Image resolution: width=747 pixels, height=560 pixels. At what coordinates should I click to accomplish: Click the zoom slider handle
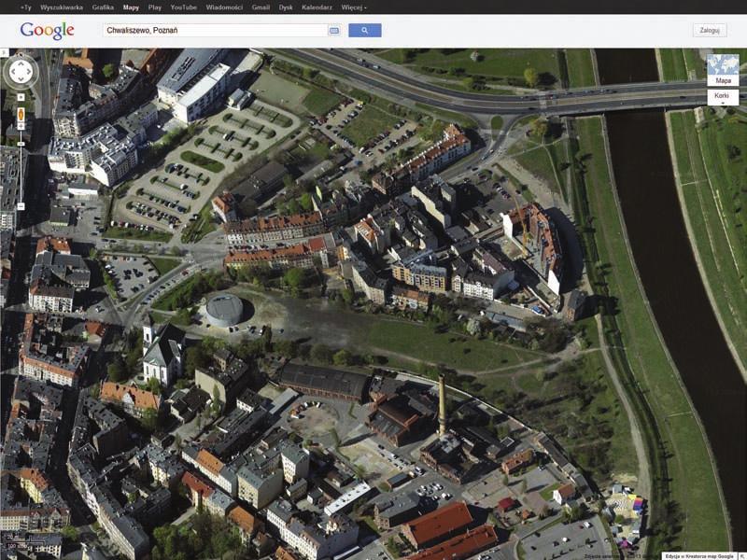tap(21, 144)
